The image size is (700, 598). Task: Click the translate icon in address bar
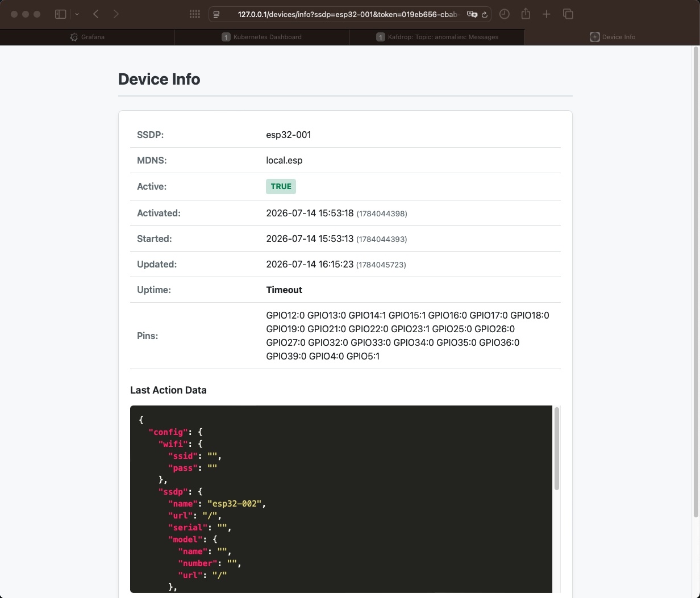(472, 14)
